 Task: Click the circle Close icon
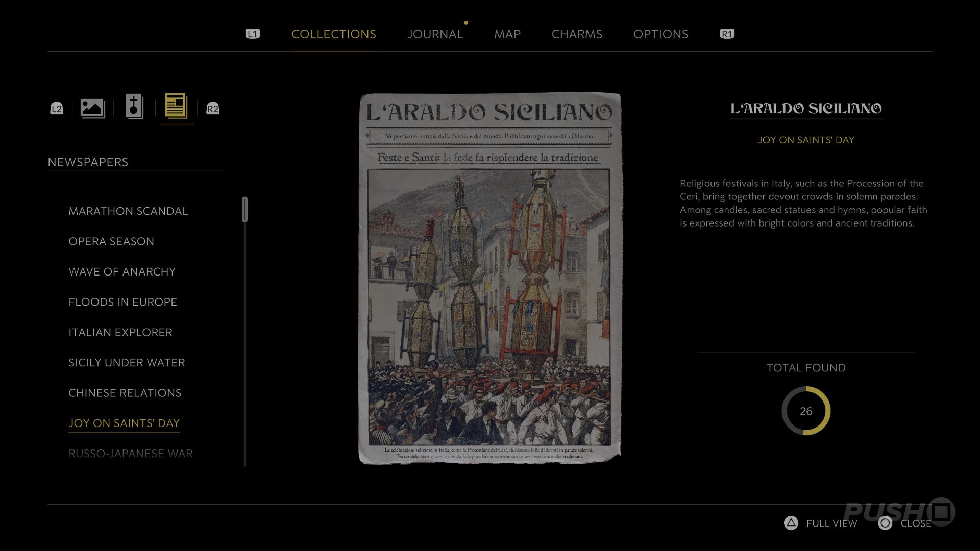pyautogui.click(x=885, y=523)
